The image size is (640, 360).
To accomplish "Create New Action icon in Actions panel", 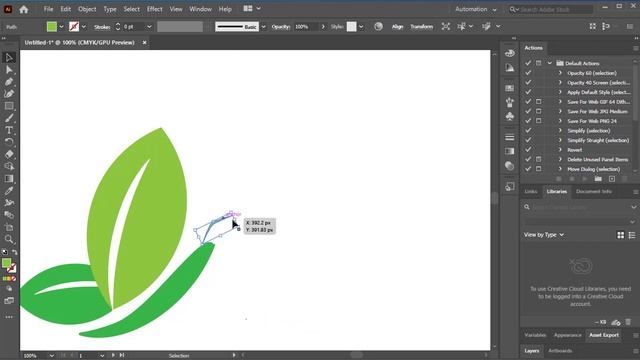I will (611, 179).
